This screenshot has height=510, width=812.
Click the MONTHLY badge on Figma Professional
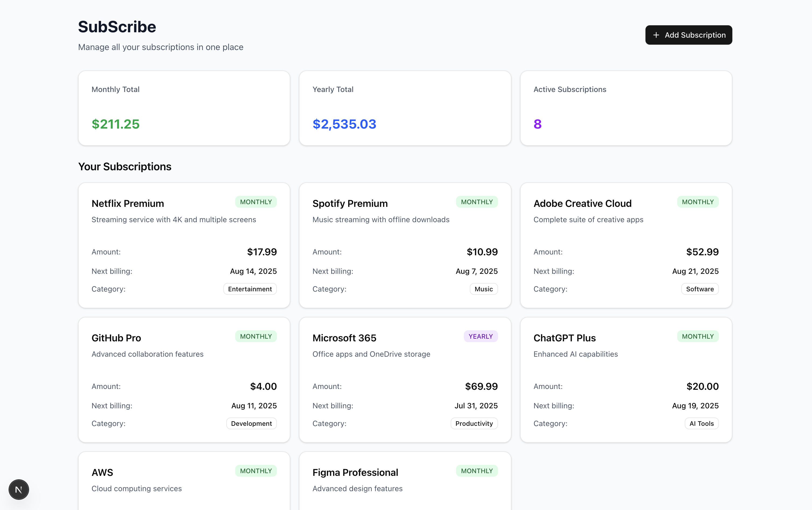pyautogui.click(x=477, y=471)
